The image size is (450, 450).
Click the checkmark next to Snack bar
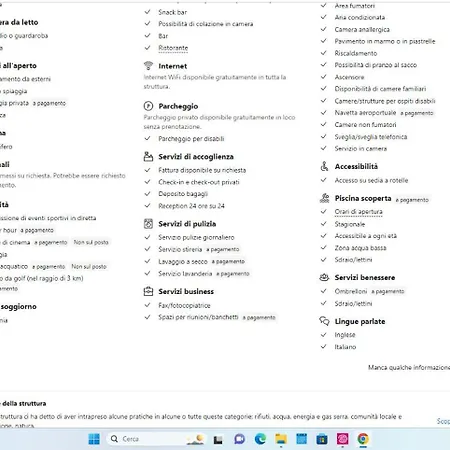148,12
